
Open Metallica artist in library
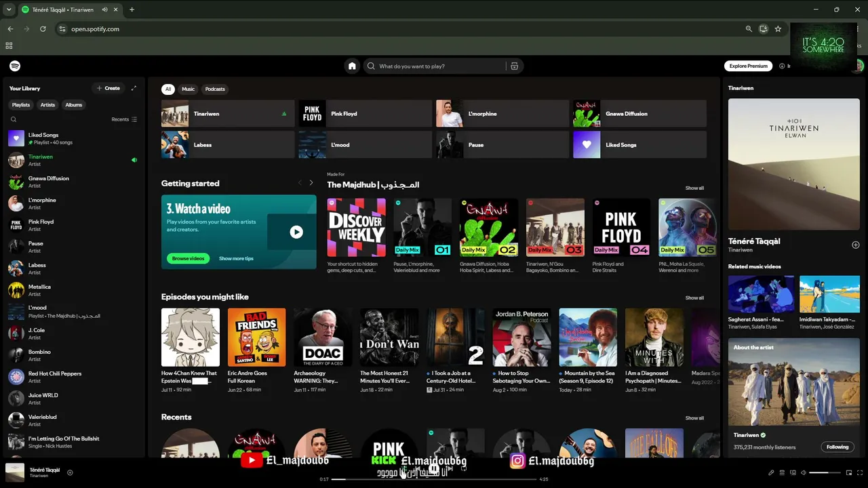click(x=73, y=290)
